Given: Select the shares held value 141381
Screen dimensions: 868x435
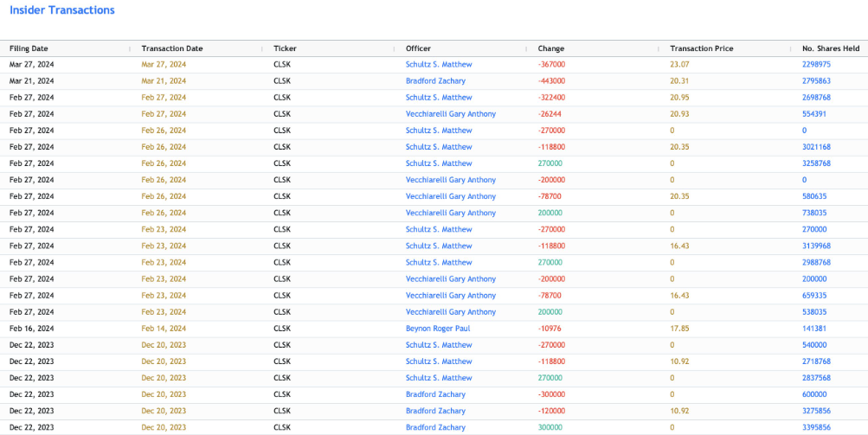Looking at the screenshot, I should tap(814, 329).
